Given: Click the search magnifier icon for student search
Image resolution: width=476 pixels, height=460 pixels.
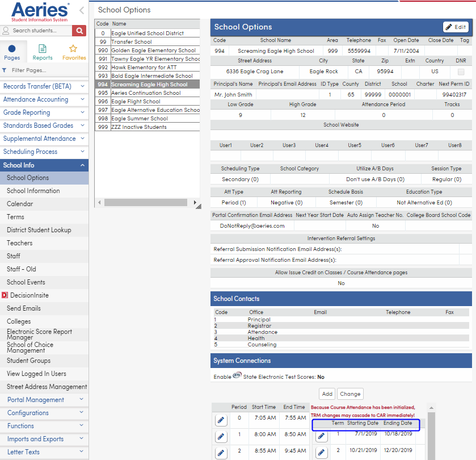Looking at the screenshot, I should [79, 30].
